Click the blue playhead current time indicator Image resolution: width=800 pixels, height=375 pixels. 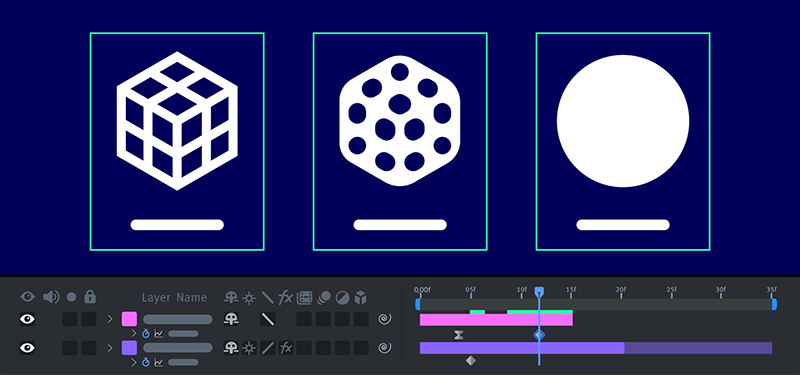539,291
